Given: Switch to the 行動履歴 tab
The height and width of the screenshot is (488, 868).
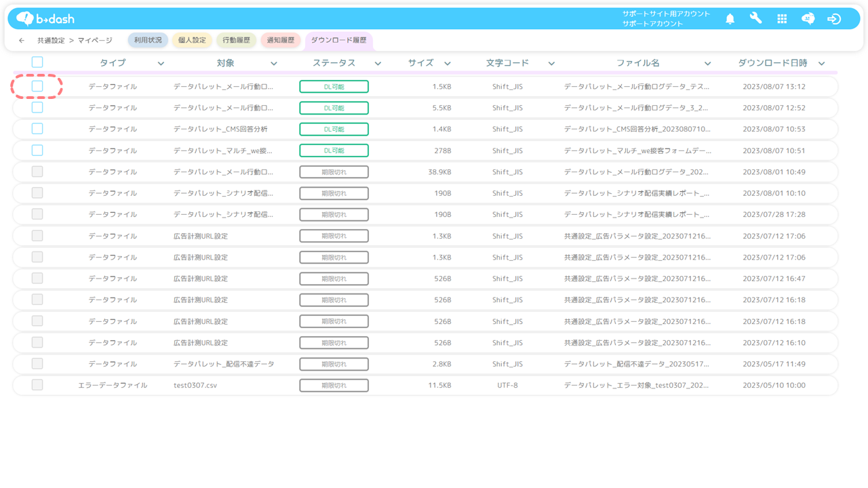Looking at the screenshot, I should 236,41.
